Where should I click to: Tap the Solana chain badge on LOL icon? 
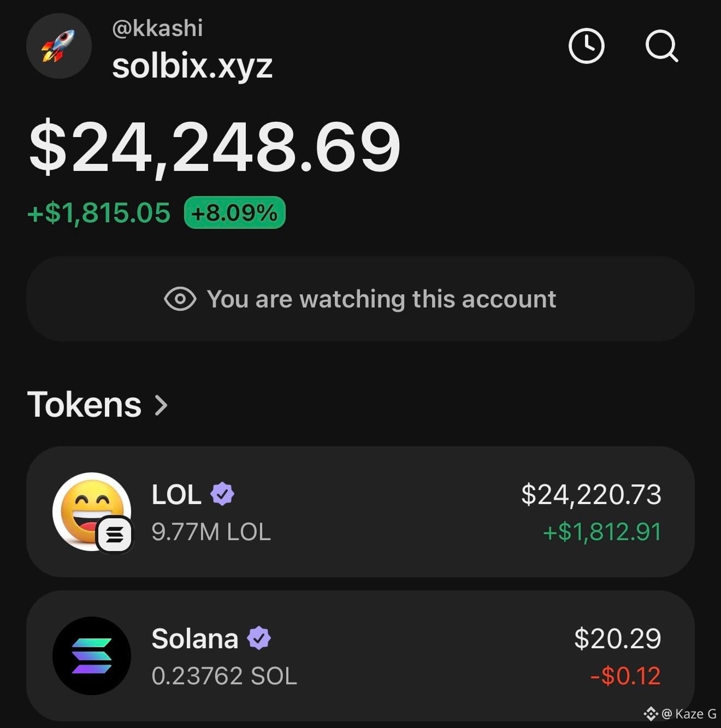115,535
